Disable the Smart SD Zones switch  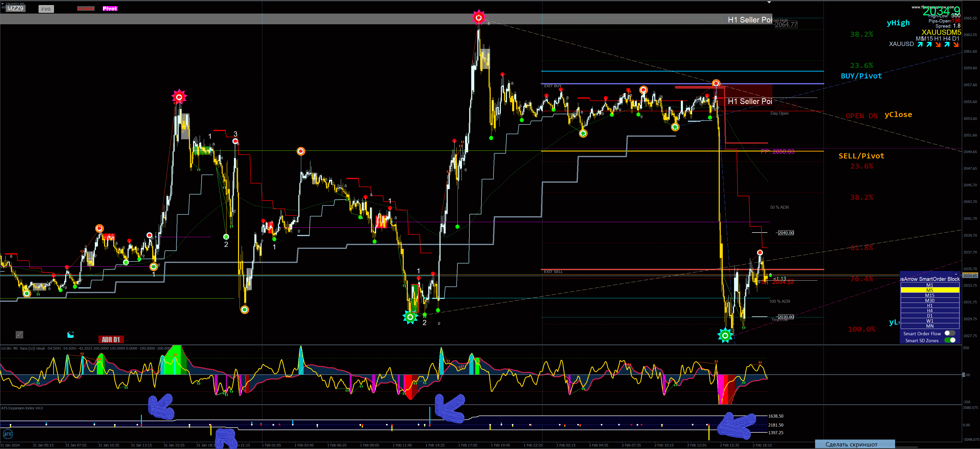[950, 340]
